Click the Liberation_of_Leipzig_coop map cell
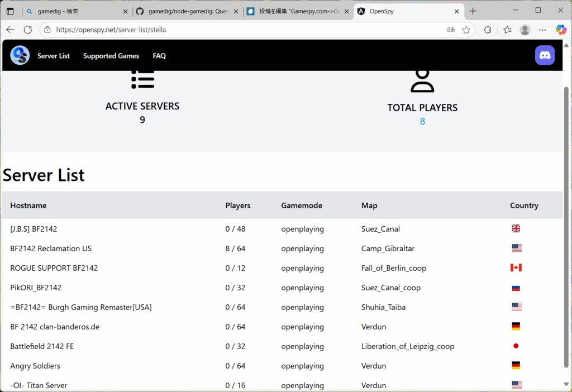 (x=408, y=346)
